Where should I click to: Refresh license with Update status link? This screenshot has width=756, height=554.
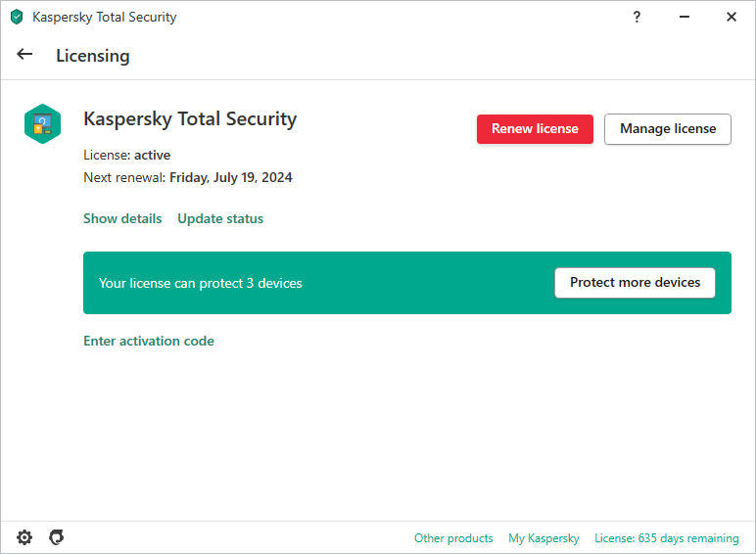point(220,218)
